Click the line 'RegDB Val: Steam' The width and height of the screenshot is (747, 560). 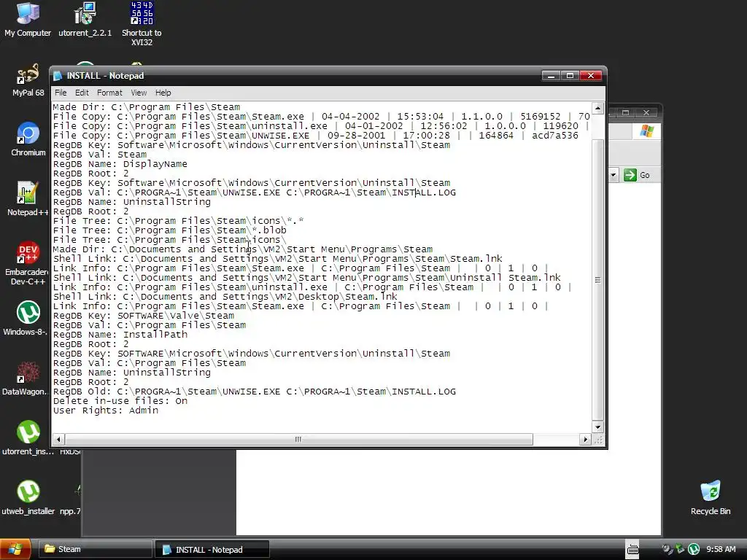click(99, 155)
